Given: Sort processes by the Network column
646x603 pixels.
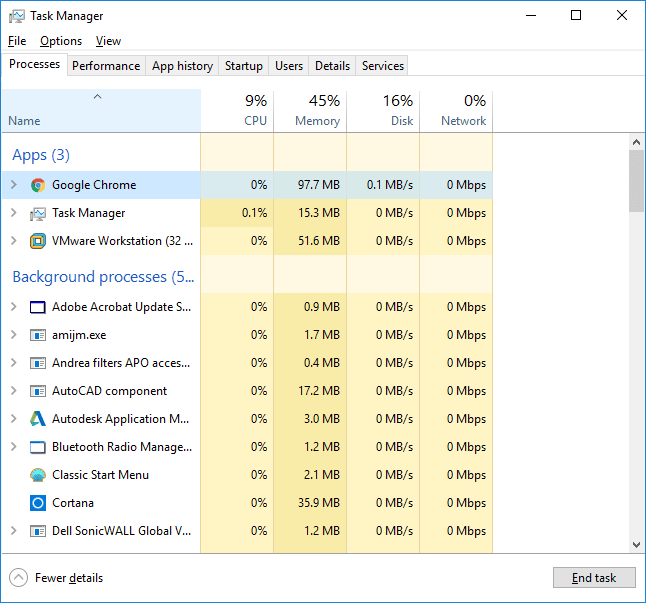Looking at the screenshot, I should coord(456,111).
